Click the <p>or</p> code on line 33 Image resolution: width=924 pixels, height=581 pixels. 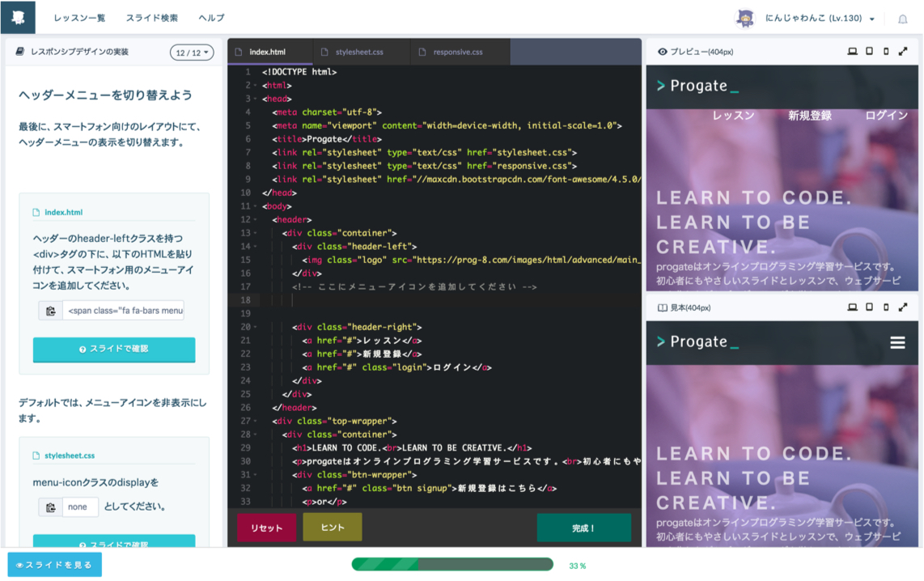tap(324, 502)
